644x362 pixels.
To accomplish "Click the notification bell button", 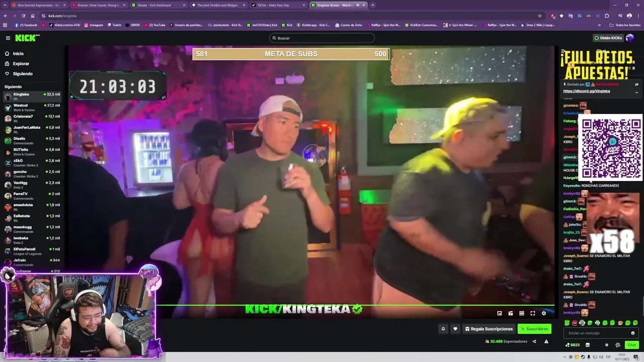I will coord(443,329).
